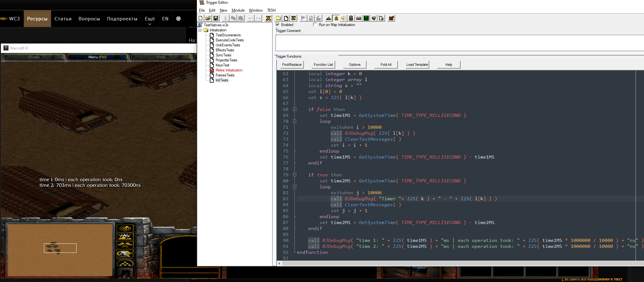The width and height of the screenshot is (644, 282).
Task: Open the Sound Editor speaker icon
Action: pos(343,18)
